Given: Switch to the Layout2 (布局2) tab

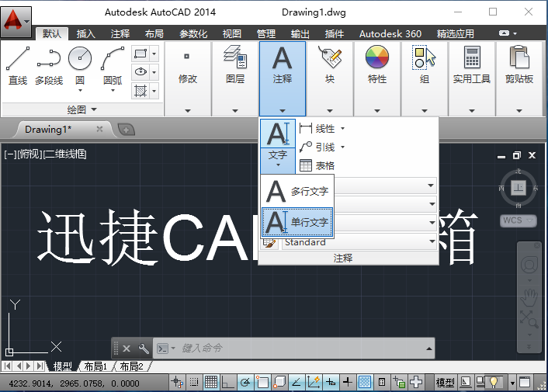Looking at the screenshot, I should click(131, 366).
